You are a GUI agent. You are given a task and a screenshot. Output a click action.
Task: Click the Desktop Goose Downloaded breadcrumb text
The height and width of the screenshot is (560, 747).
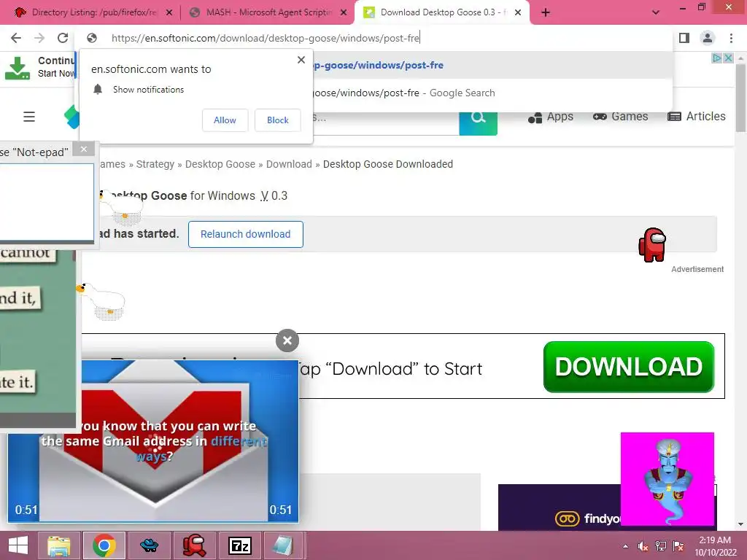click(388, 164)
